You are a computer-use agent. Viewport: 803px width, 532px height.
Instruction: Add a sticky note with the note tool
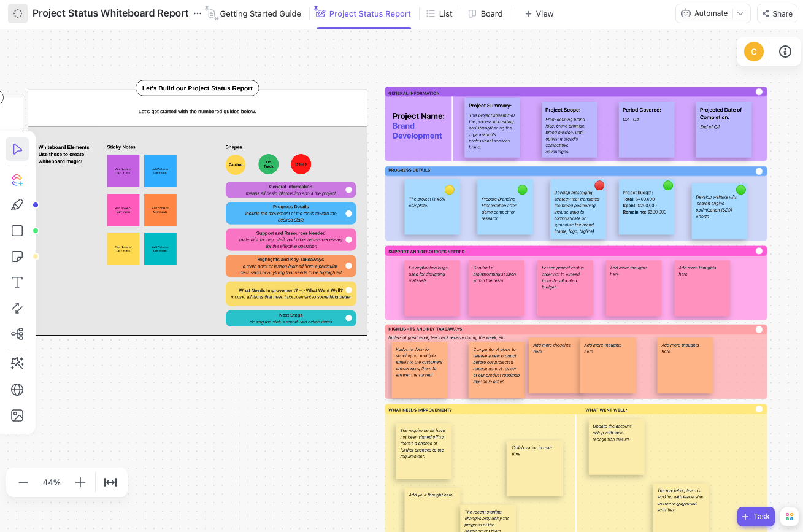coord(17,256)
